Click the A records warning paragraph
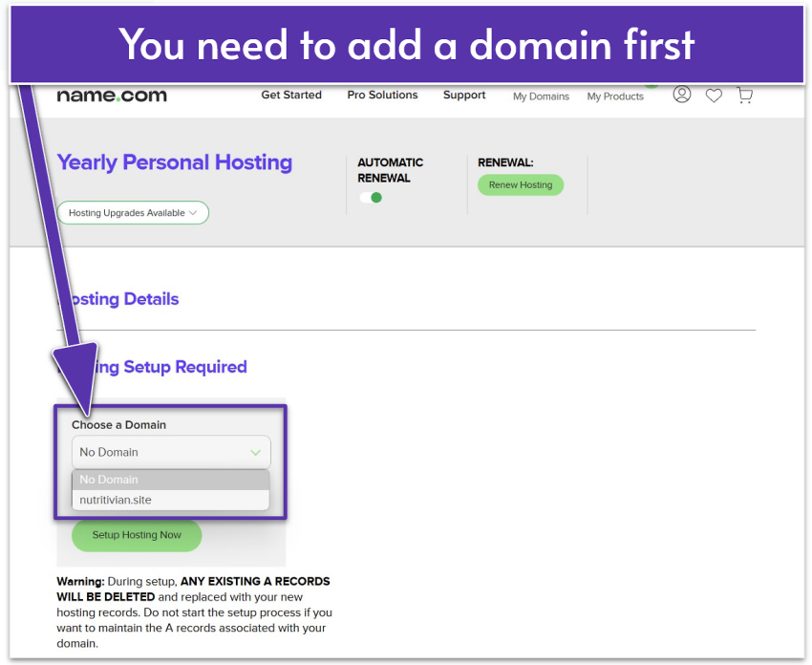Screen dimensions: 812x665 pos(194,612)
